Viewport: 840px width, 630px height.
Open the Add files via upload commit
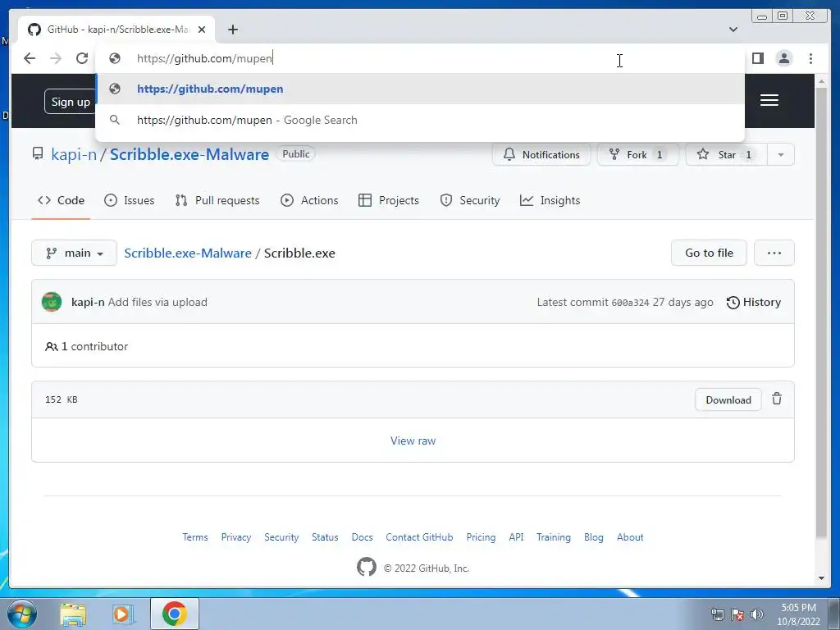pyautogui.click(x=157, y=302)
